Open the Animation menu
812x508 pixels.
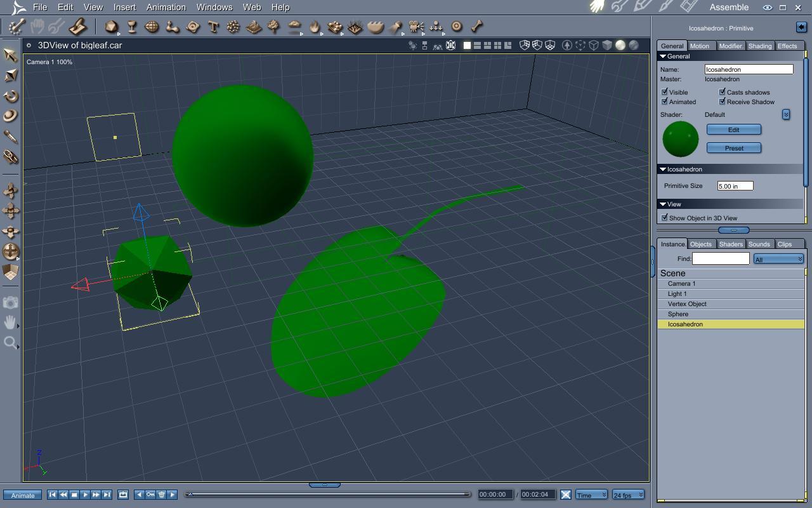pos(166,7)
